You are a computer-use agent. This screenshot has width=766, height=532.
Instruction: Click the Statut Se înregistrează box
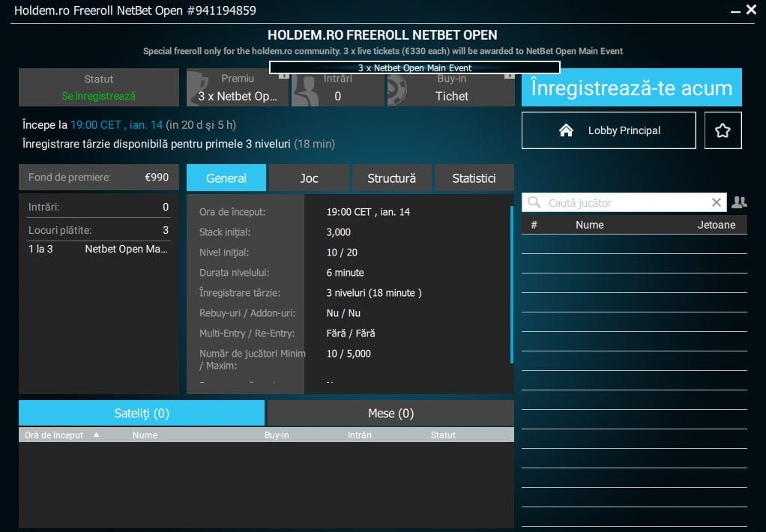point(99,88)
